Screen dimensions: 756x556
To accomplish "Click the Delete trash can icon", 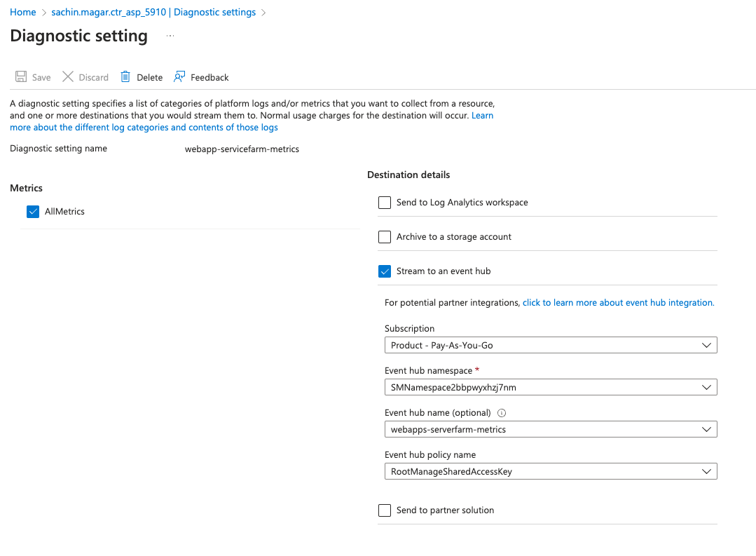I will tap(125, 77).
